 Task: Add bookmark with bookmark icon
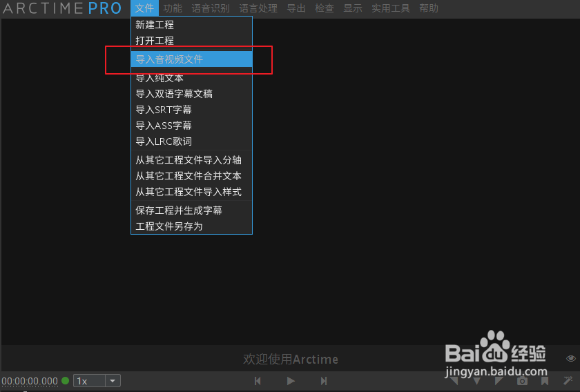tap(545, 381)
